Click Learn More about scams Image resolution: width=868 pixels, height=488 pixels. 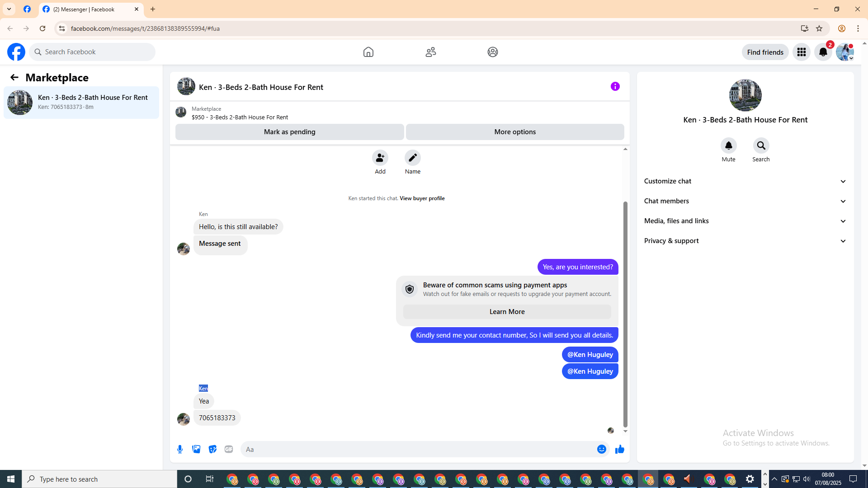(x=507, y=312)
